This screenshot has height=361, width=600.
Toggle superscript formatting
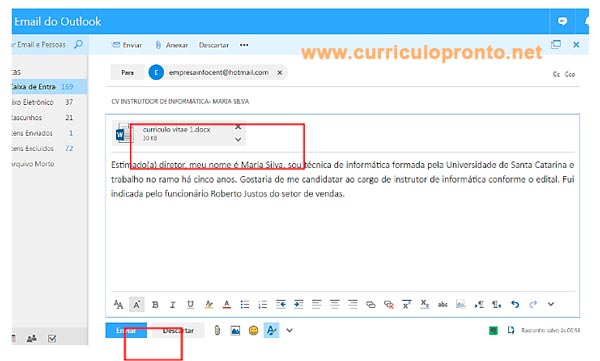406,304
